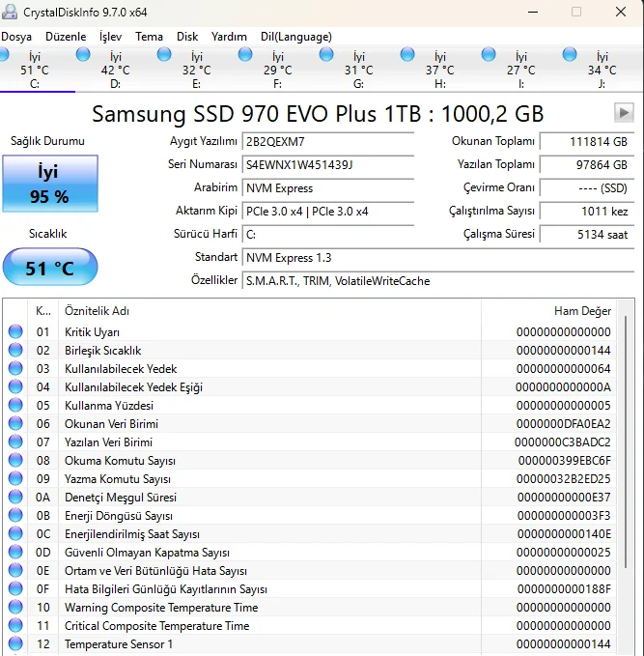Open the Tema menu

pos(149,37)
